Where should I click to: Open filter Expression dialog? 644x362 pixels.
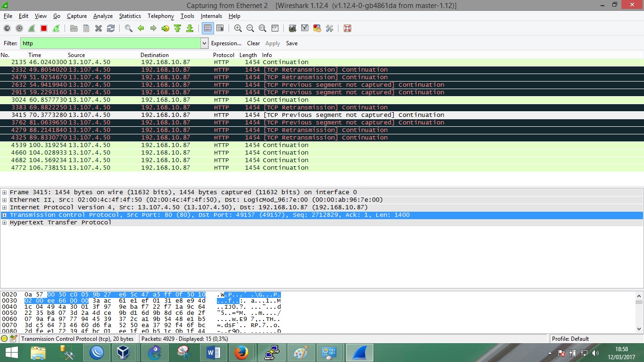pos(226,43)
